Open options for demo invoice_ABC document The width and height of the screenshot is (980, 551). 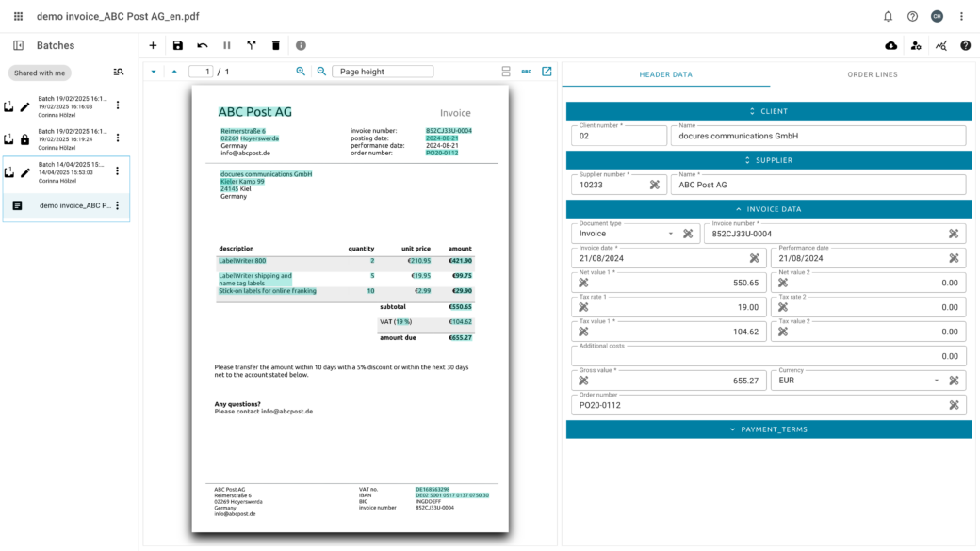[118, 205]
